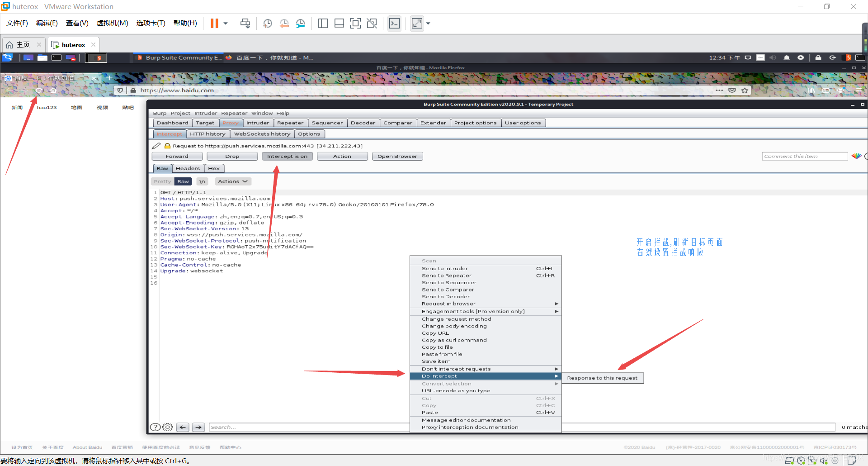The image size is (868, 466).
Task: Open the snapshot manager icon
Action: 301,24
